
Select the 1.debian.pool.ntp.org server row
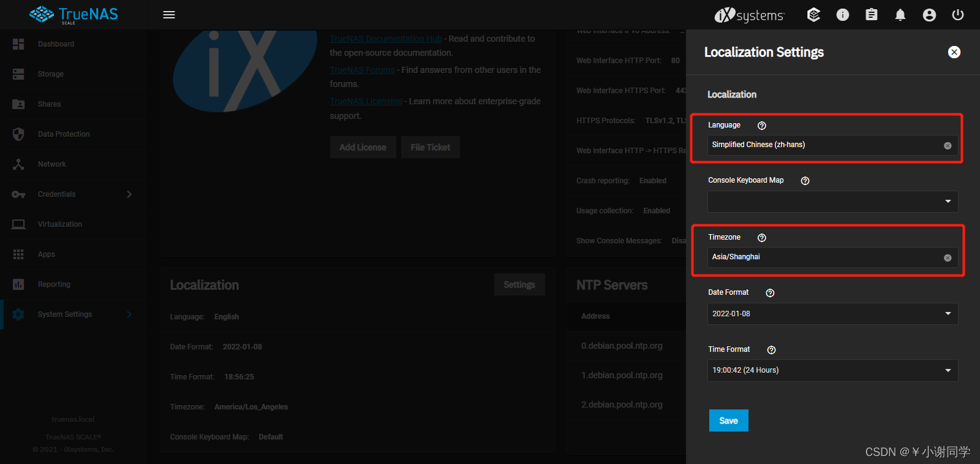[x=627, y=375]
